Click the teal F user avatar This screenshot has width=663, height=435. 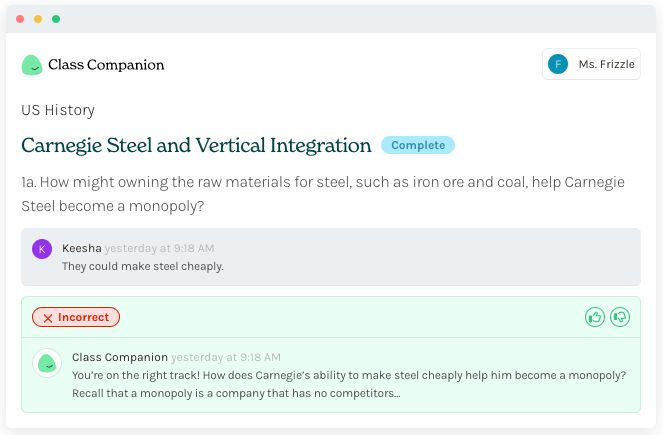point(558,64)
